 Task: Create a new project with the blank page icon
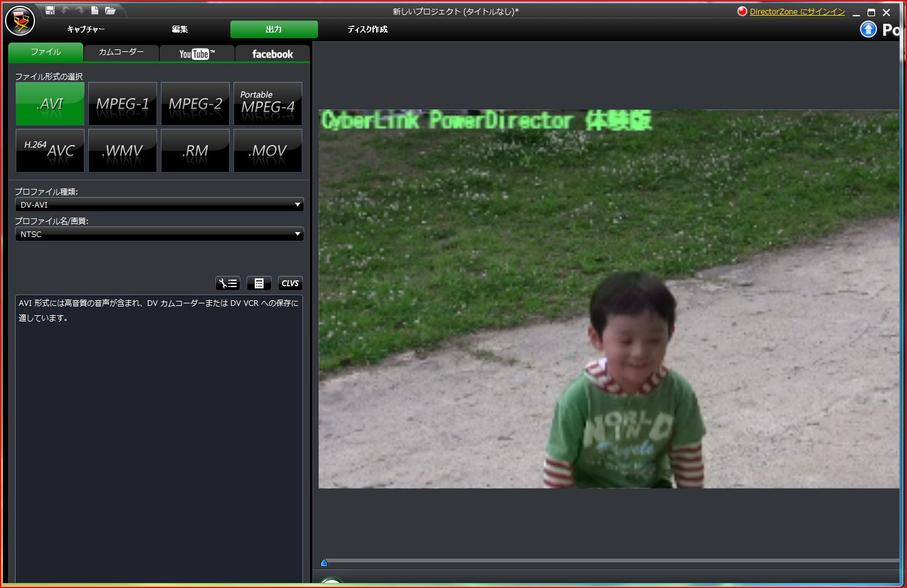pyautogui.click(x=95, y=10)
